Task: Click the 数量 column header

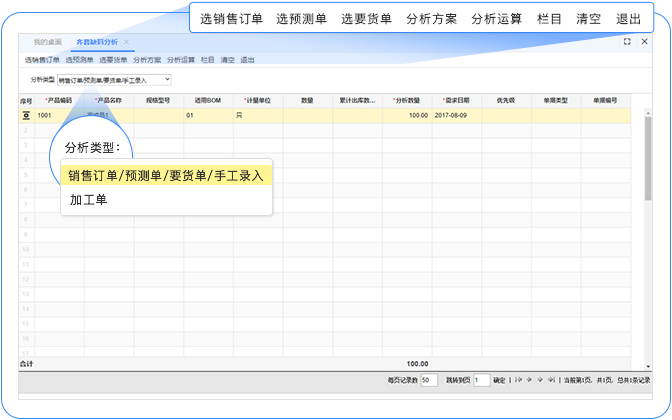Action: [308, 100]
